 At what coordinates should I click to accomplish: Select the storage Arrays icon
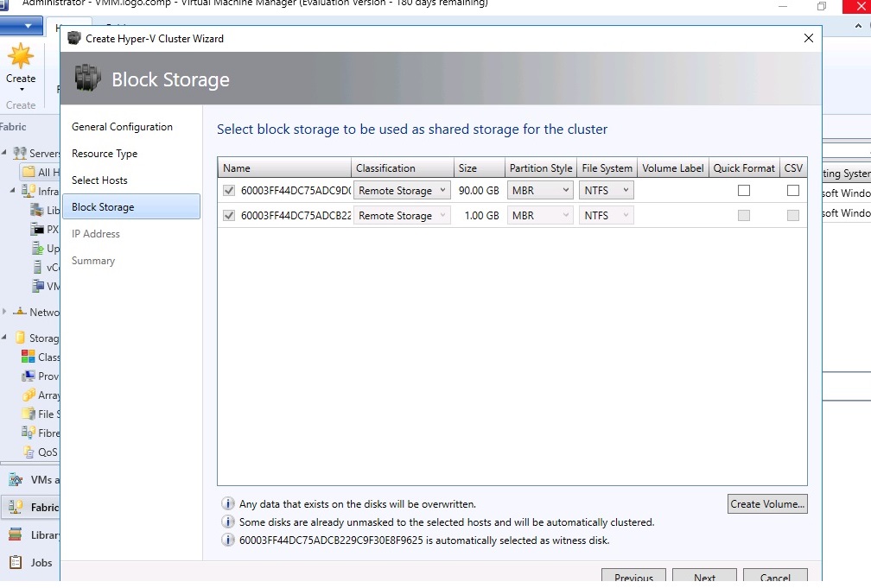(29, 395)
